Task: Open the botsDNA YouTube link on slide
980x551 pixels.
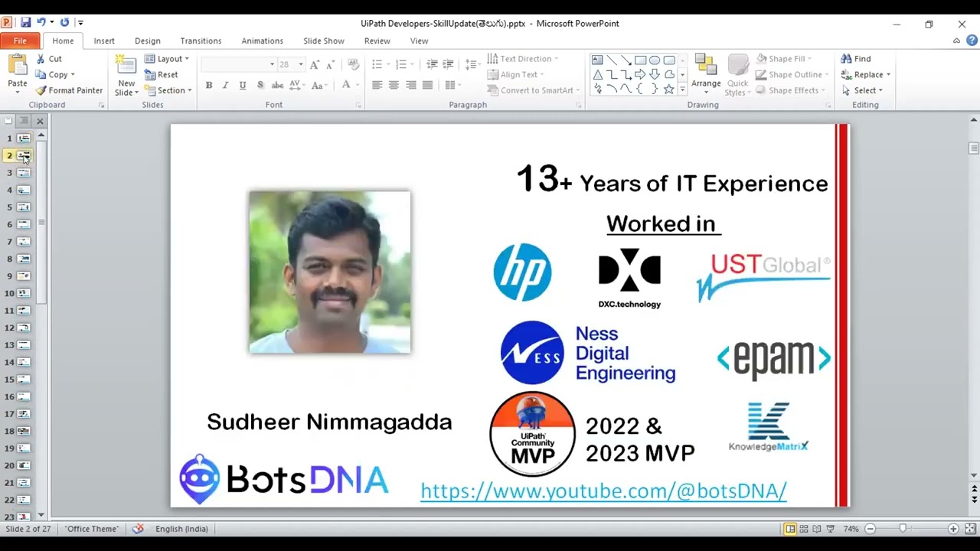Action: [x=603, y=491]
